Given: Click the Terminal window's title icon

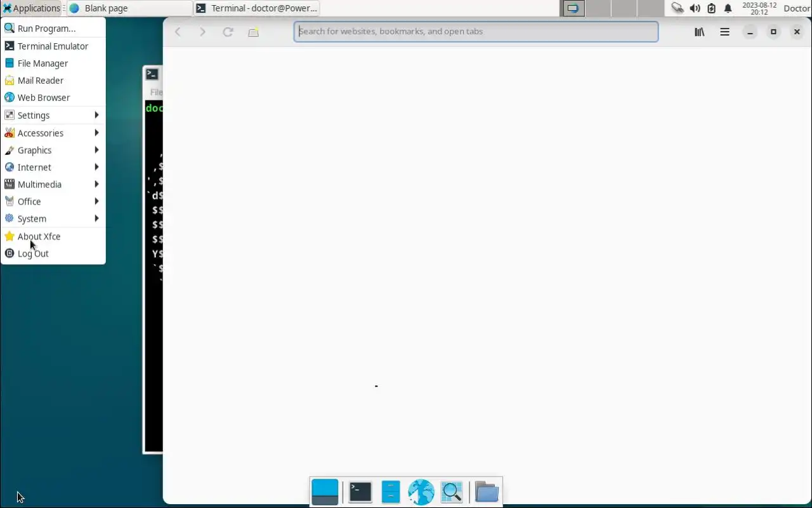Looking at the screenshot, I should 152,74.
